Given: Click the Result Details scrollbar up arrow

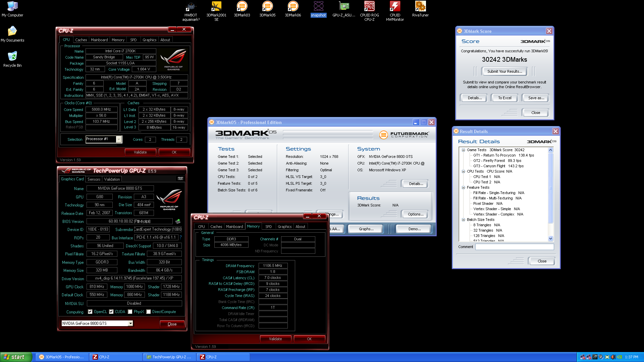Looking at the screenshot, I should coord(550,150).
